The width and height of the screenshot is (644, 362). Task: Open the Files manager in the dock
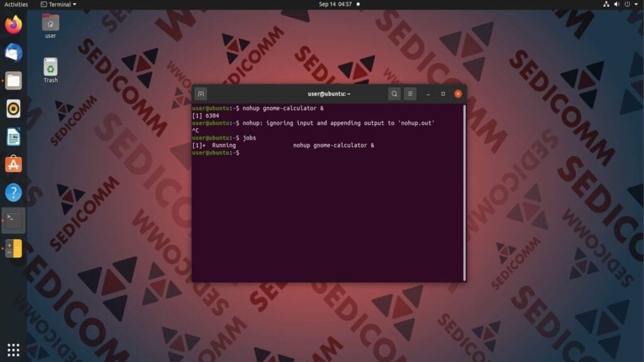click(13, 81)
